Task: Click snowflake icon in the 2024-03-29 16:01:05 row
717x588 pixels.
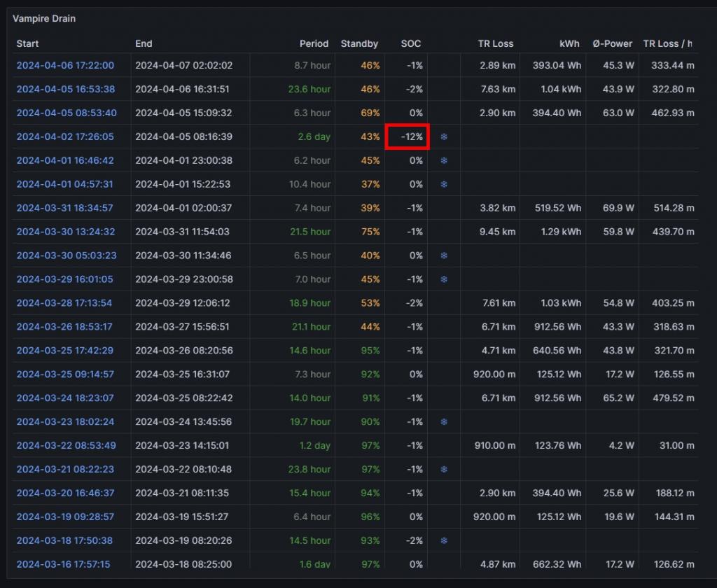Action: (x=444, y=280)
